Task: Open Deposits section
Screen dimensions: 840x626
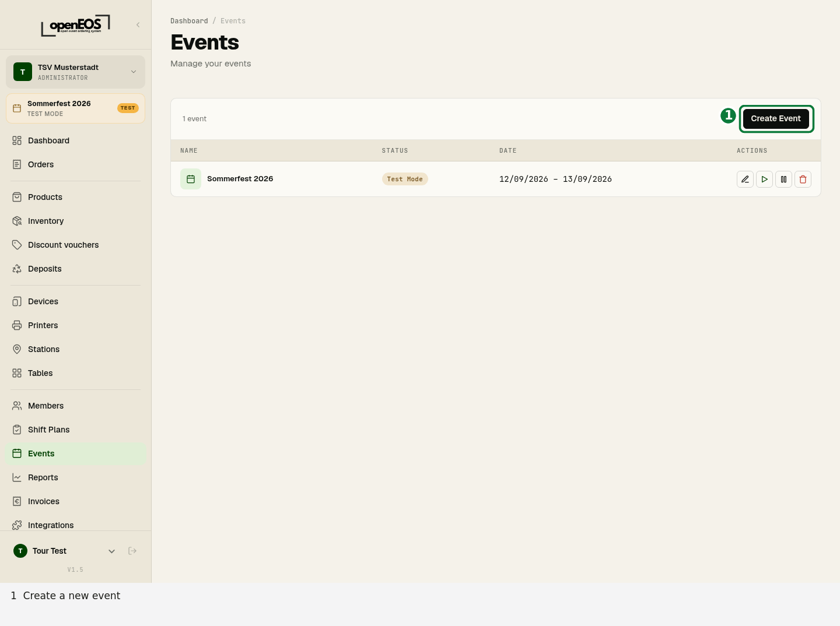Action: [75, 269]
